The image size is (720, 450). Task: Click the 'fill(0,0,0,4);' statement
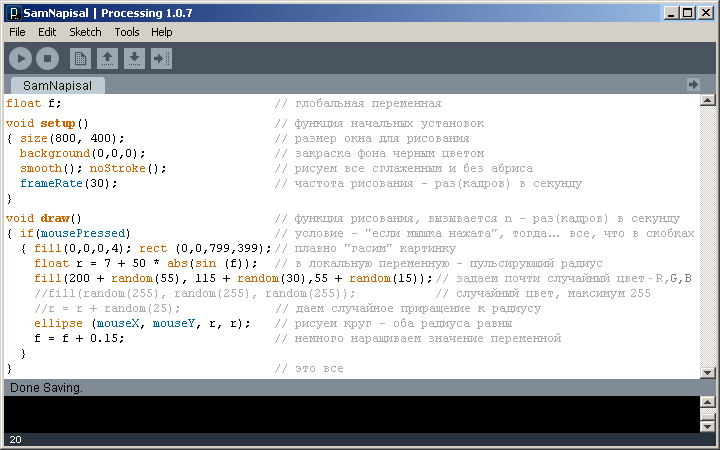pyautogui.click(x=83, y=249)
